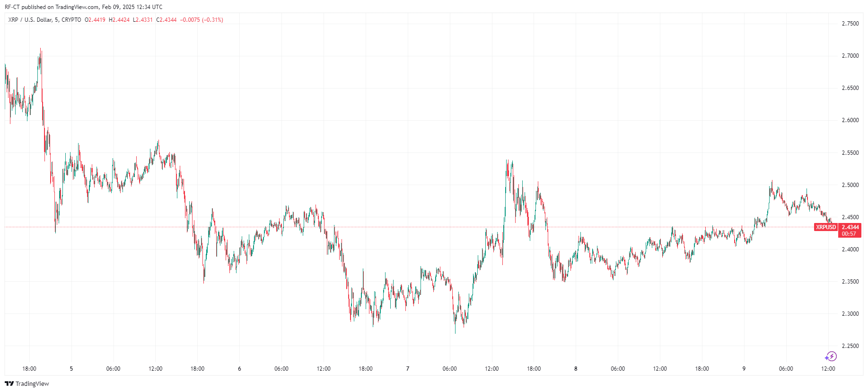
Task: Click the last 12:00 label on time axis
Action: coord(828,369)
